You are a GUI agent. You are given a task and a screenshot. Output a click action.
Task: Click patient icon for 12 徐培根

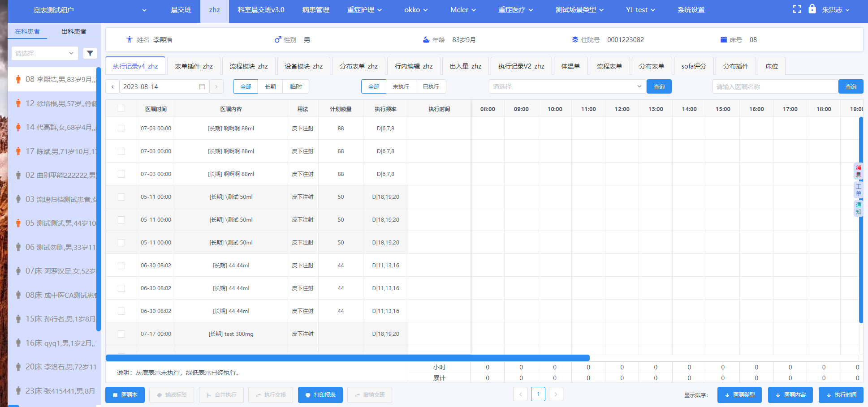pos(18,103)
